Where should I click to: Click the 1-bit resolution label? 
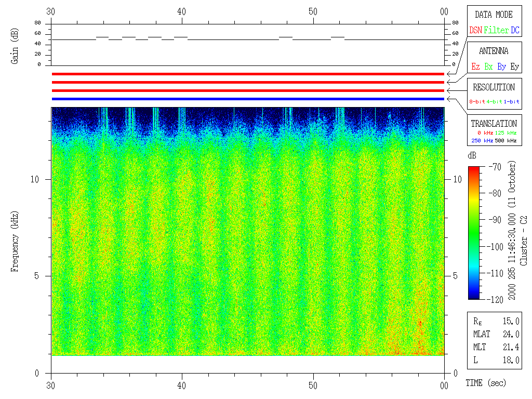pyautogui.click(x=512, y=102)
